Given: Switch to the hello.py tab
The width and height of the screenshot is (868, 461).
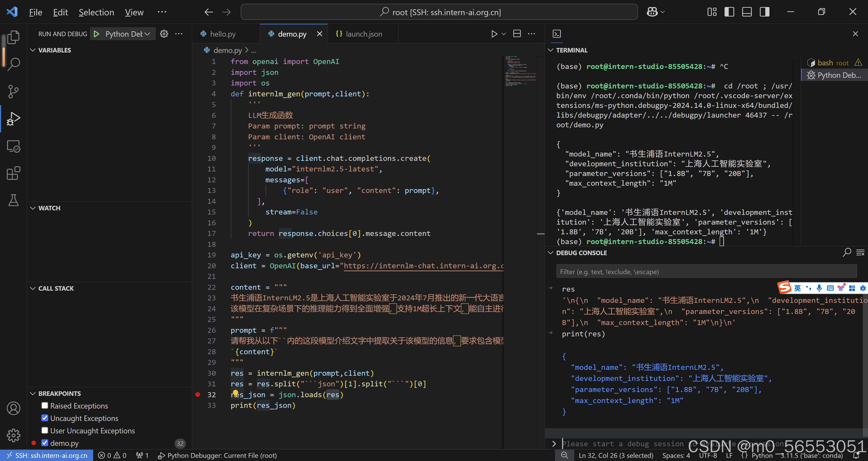Looking at the screenshot, I should 222,34.
